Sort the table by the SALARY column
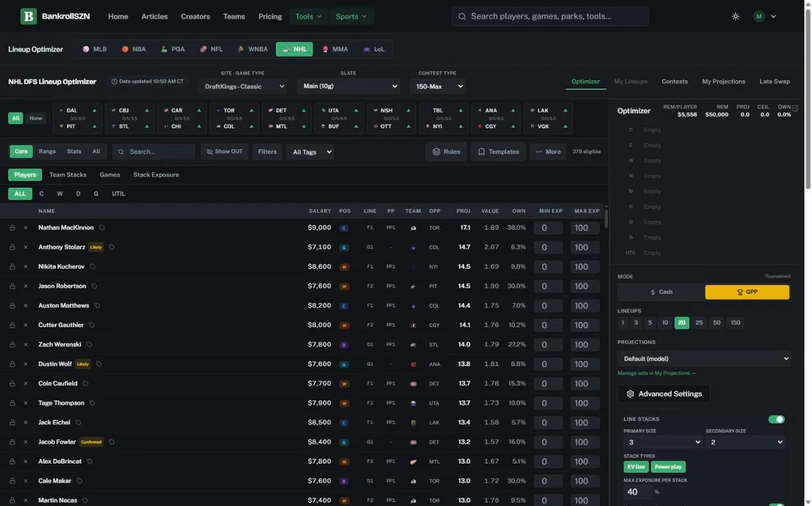The image size is (812, 506). coord(319,211)
